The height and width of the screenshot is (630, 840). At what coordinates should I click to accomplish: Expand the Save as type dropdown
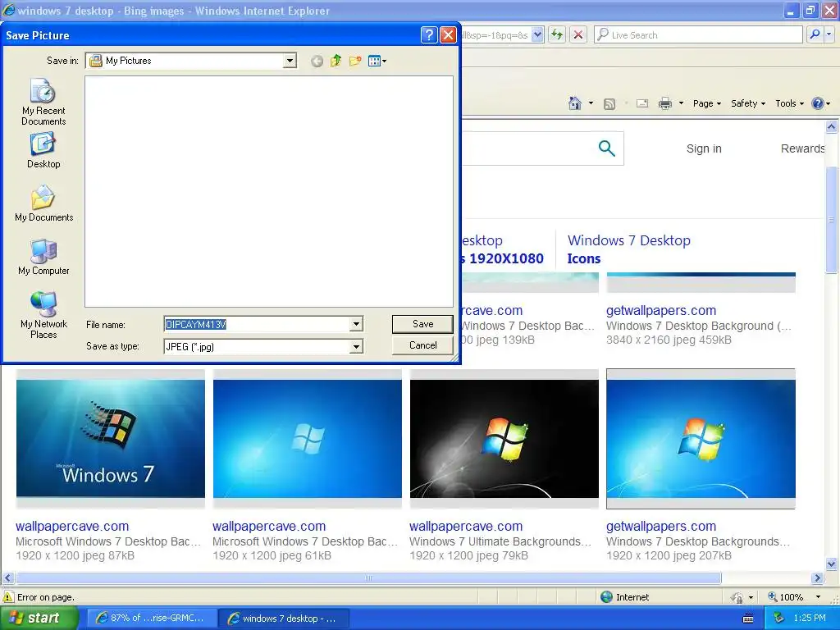[356, 347]
